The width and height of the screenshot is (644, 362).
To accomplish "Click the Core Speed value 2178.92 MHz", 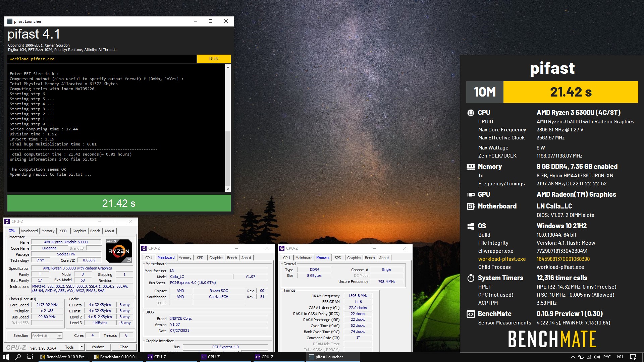I will click(47, 305).
